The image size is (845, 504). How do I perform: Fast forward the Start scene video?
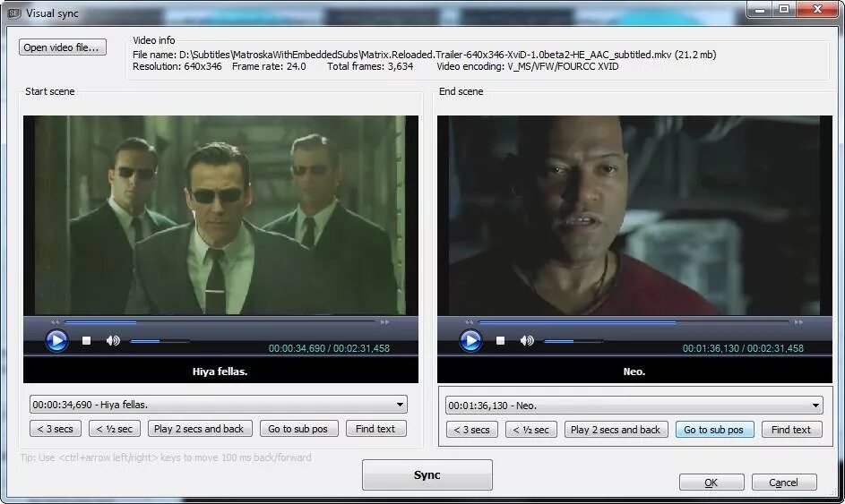point(384,322)
